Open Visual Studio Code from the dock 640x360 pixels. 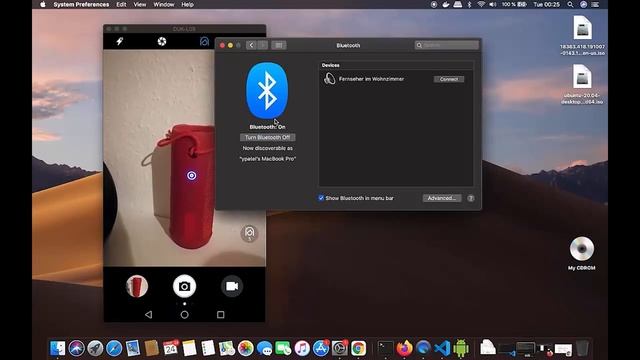pyautogui.click(x=442, y=348)
